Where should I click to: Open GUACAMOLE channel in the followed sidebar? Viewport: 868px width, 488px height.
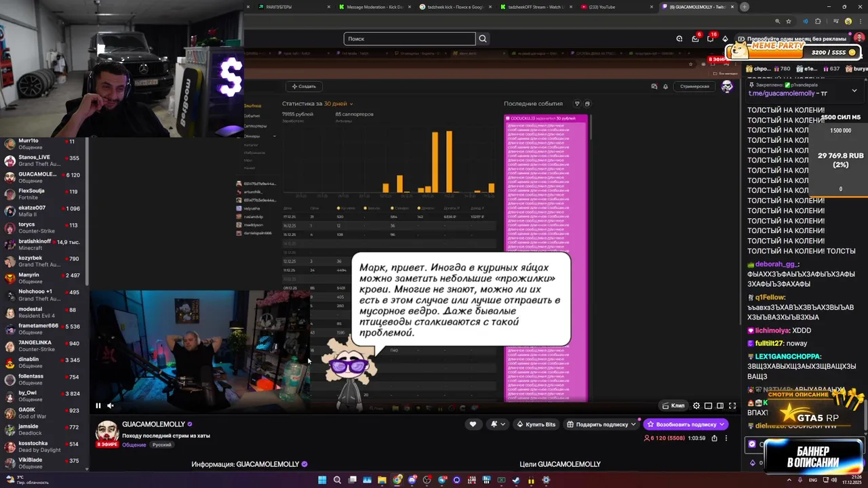point(44,178)
